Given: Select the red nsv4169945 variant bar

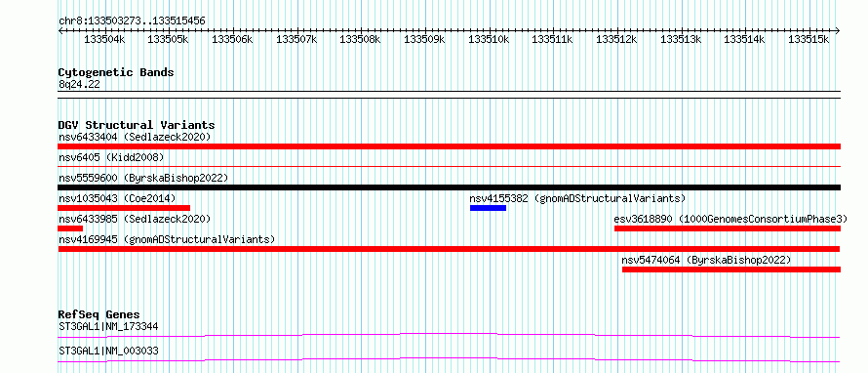Looking at the screenshot, I should [450, 249].
